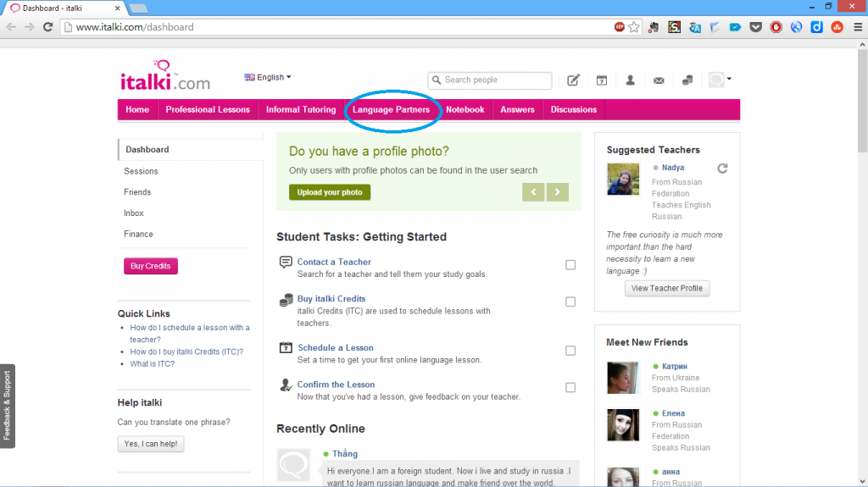Viewport: 868px width, 487px height.
Task: Go forward with the browser forward arrow
Action: pyautogui.click(x=30, y=26)
